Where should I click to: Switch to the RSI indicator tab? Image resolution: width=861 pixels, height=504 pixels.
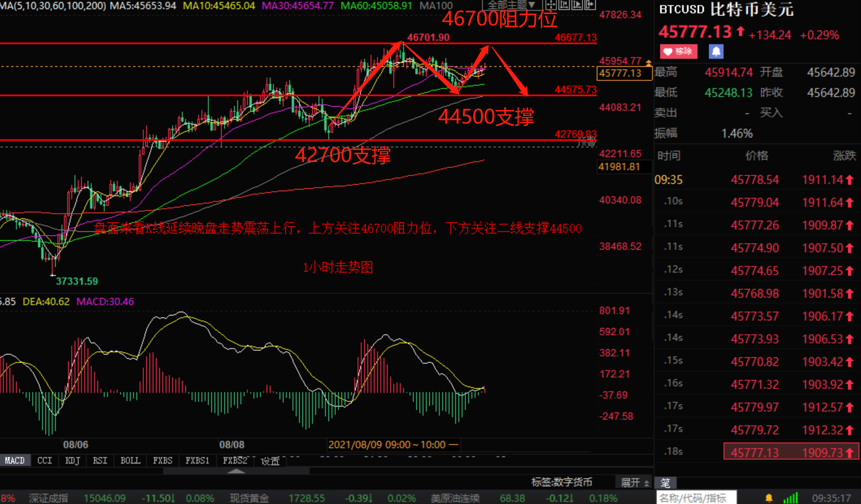point(100,460)
